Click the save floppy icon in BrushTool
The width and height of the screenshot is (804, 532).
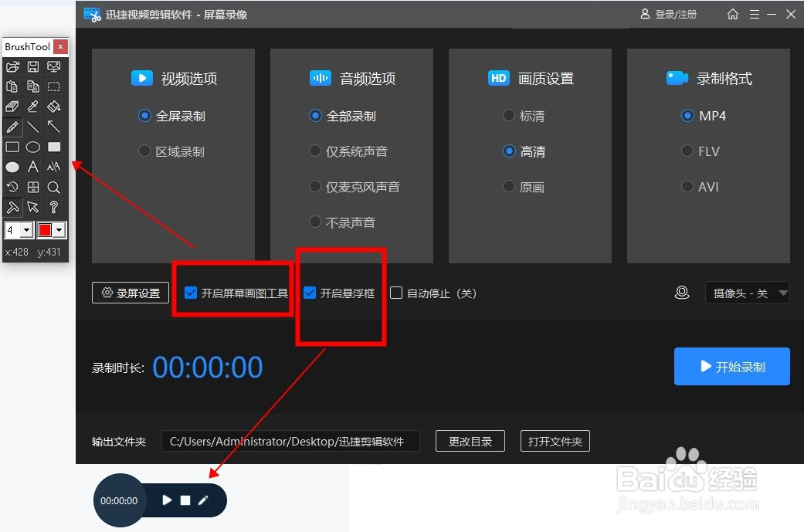coord(32,66)
